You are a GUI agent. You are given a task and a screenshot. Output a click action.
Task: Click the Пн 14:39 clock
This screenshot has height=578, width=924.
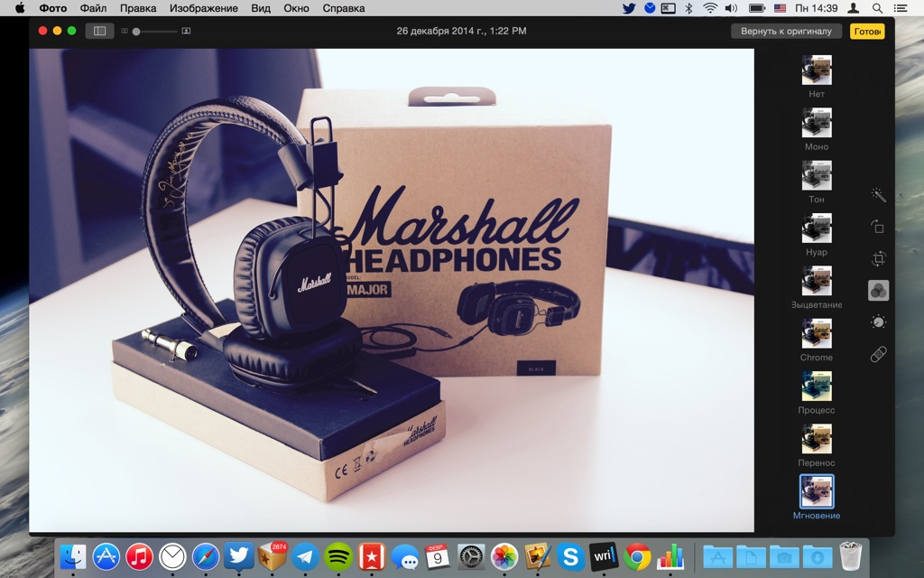coord(816,8)
